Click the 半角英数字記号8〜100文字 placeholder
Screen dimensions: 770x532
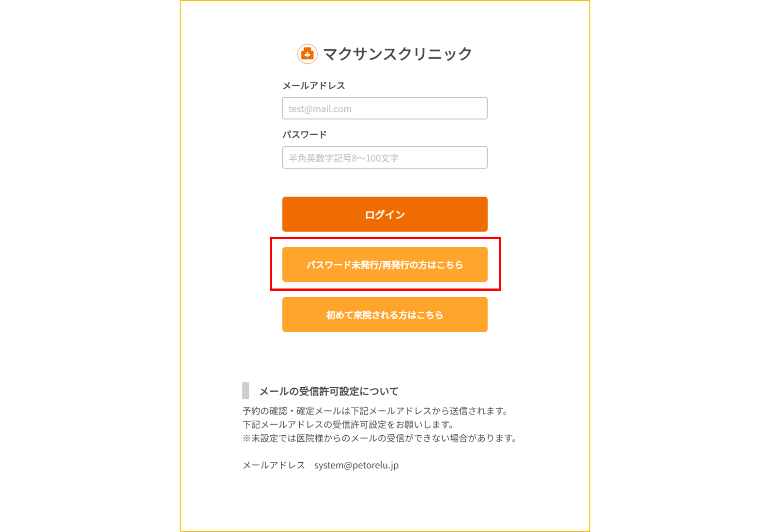coord(344,158)
